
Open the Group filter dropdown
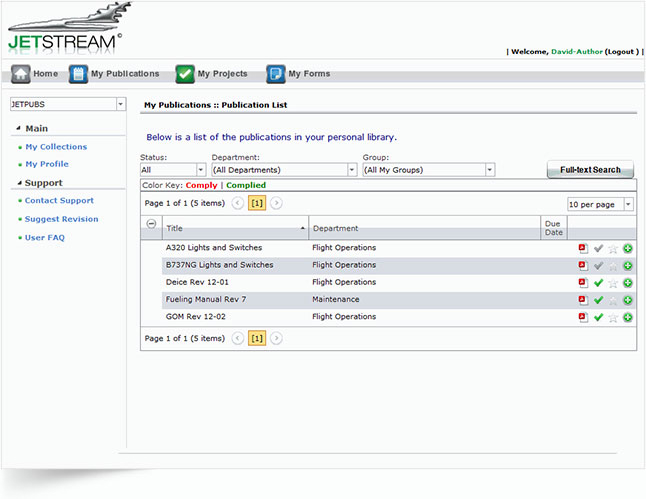point(489,170)
